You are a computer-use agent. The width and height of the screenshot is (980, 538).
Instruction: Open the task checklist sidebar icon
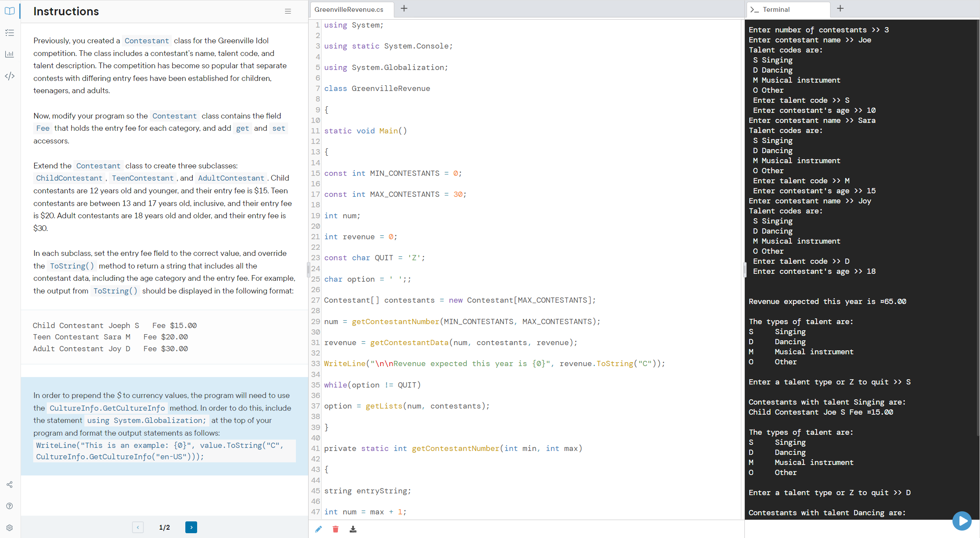[10, 33]
